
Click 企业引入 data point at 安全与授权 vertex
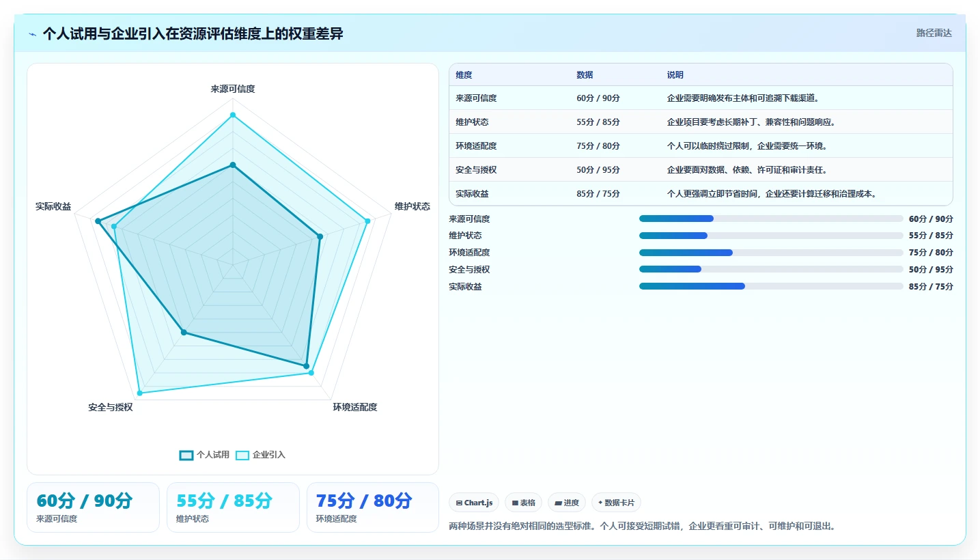coord(140,393)
